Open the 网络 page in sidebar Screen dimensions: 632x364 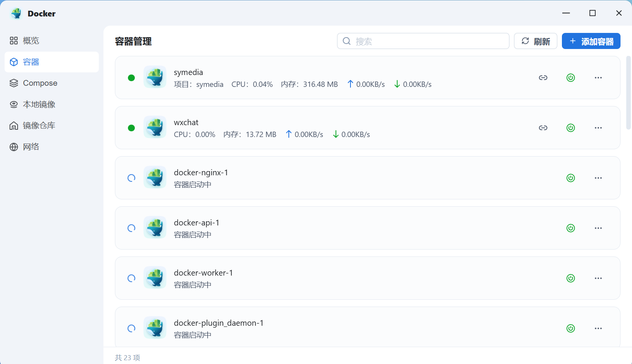click(31, 147)
